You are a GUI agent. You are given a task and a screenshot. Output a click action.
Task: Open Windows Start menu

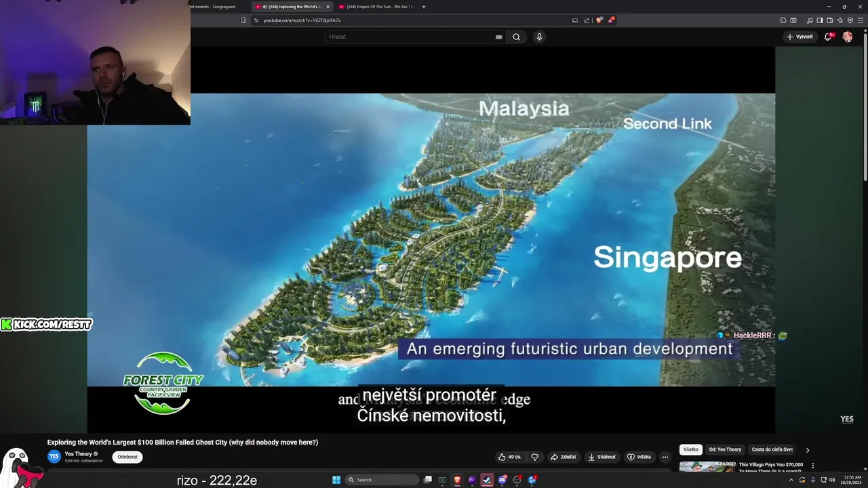pos(336,480)
